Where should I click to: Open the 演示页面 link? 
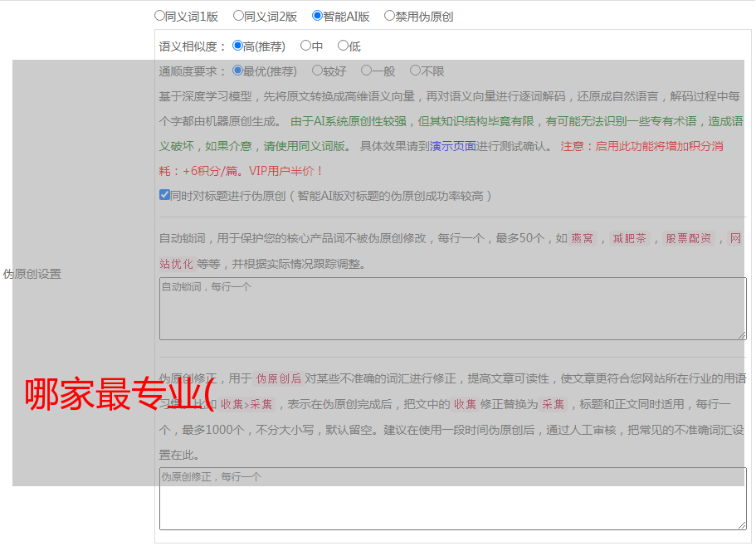(x=452, y=145)
